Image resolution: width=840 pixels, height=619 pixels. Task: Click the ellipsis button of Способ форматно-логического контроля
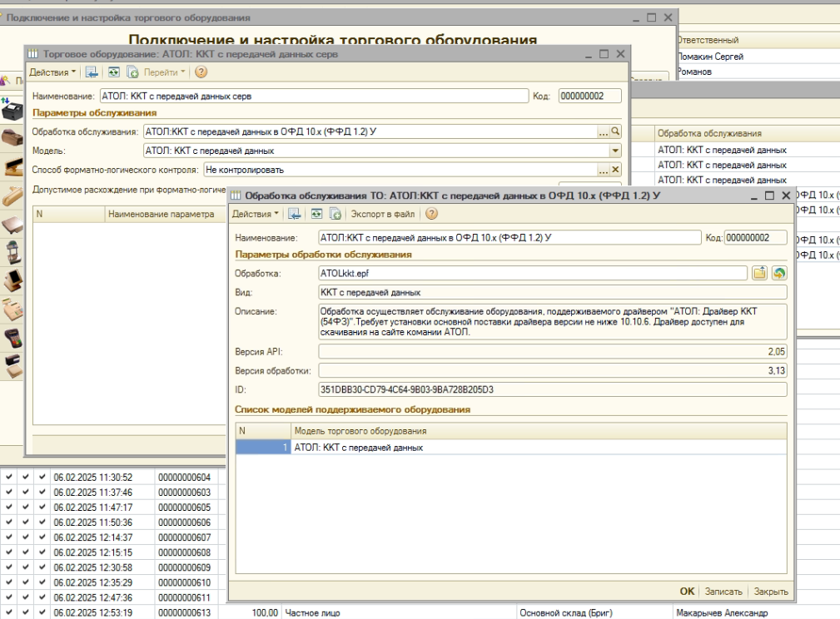point(604,170)
